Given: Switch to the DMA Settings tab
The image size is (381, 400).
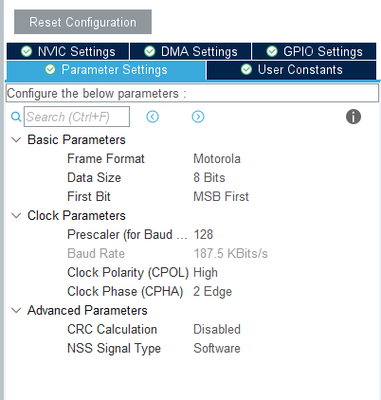Looking at the screenshot, I should pyautogui.click(x=191, y=51).
